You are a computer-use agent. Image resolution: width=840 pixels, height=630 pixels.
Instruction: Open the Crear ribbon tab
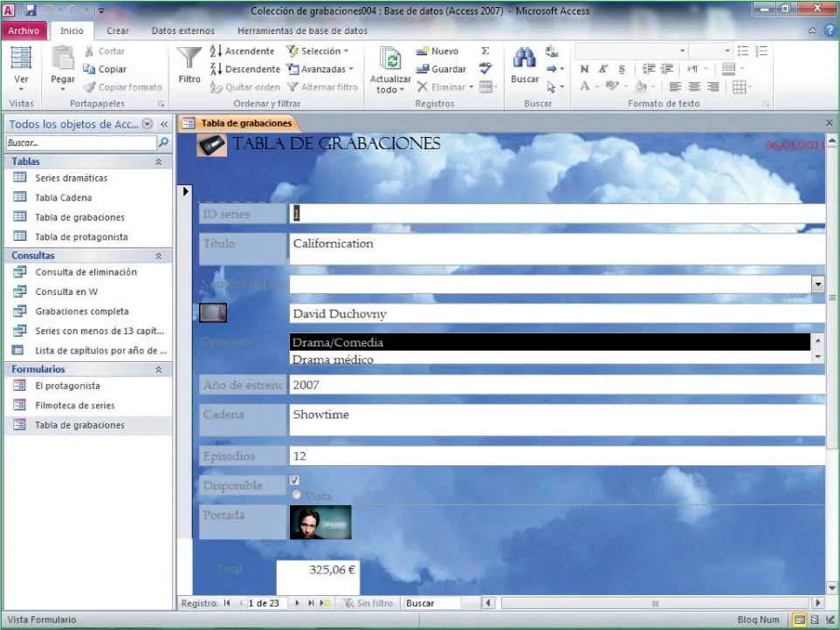pos(118,31)
